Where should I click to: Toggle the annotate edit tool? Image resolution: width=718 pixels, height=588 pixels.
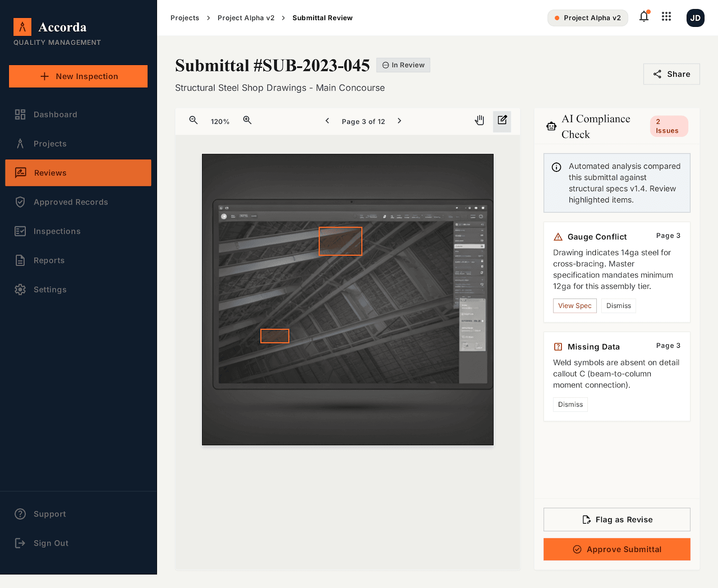tap(502, 121)
